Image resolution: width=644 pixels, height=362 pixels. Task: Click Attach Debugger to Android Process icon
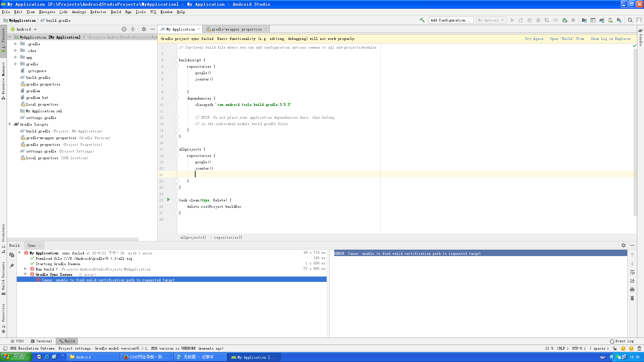[565, 20]
